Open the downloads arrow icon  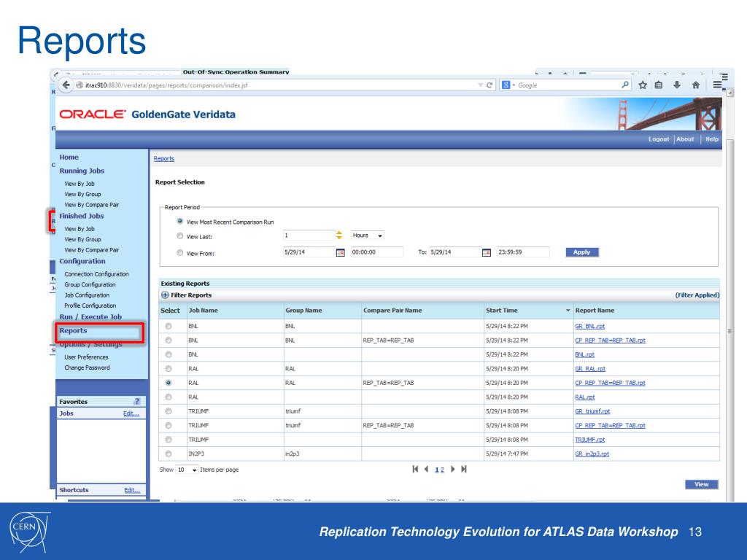tap(676, 85)
